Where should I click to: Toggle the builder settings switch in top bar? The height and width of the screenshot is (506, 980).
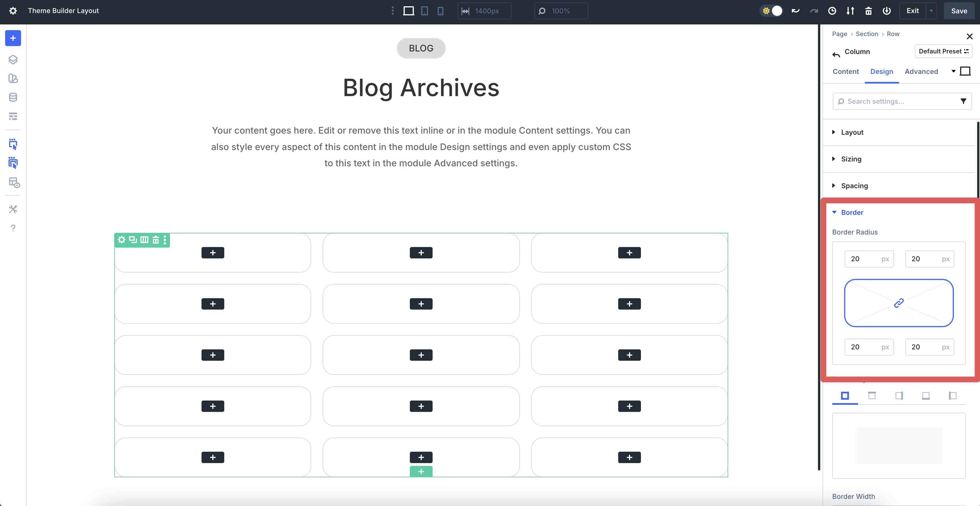(771, 11)
